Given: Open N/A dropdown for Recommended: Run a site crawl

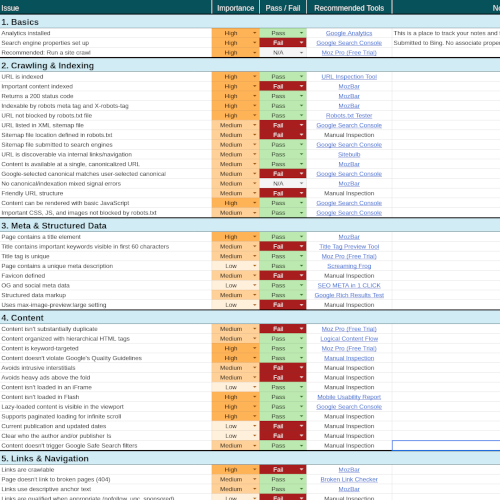Looking at the screenshot, I should tap(301, 52).
